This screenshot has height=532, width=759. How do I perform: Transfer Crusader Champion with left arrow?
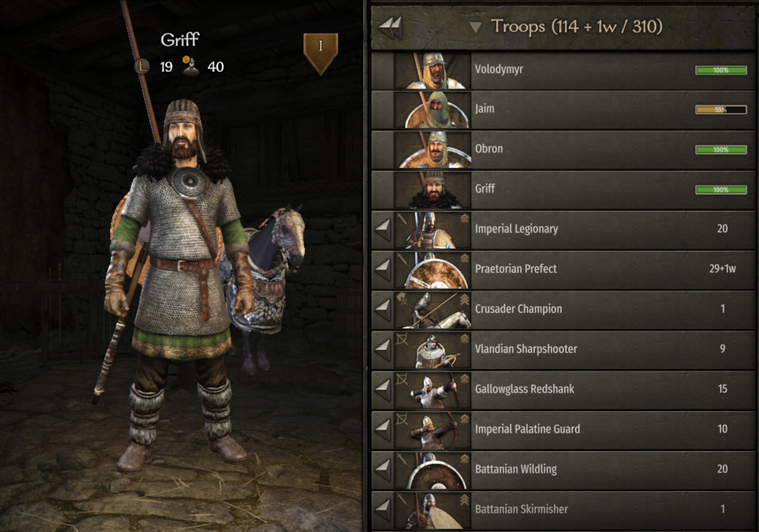[383, 309]
